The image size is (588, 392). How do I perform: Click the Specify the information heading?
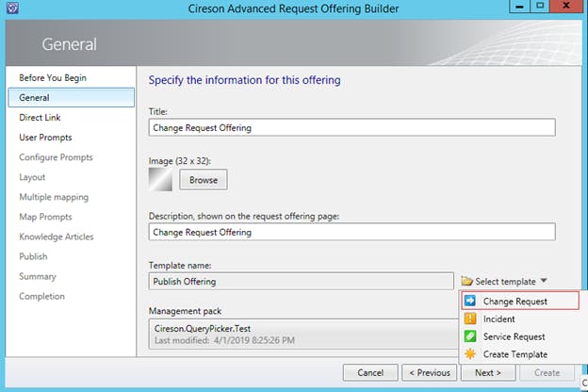(244, 80)
